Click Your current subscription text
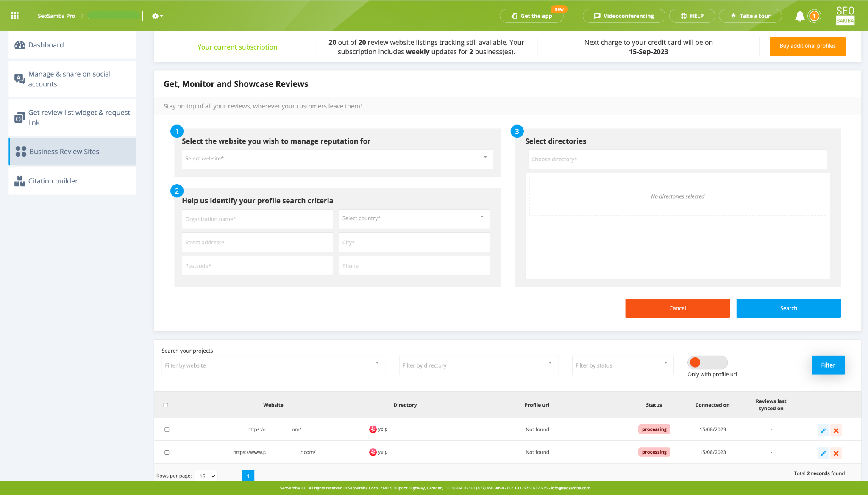 pos(237,47)
